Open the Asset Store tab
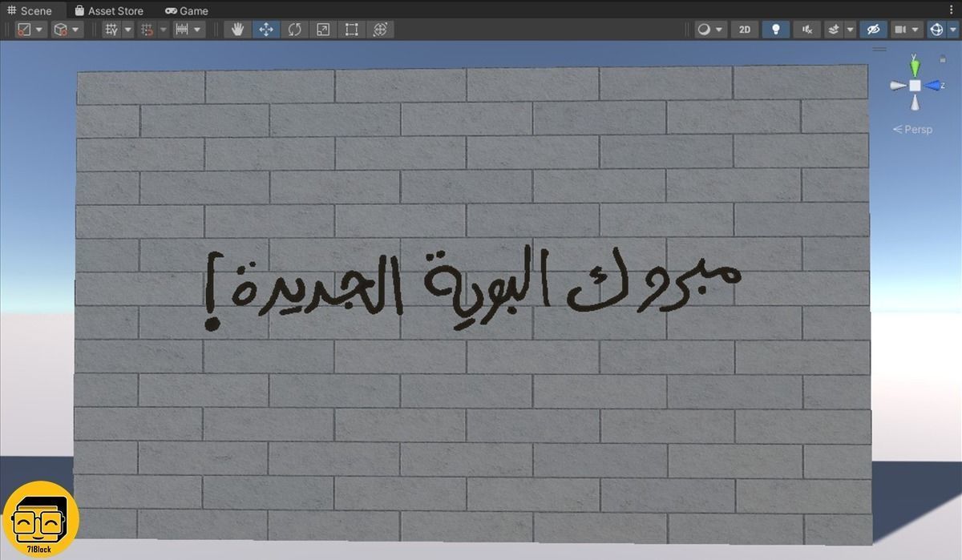The image size is (962, 560). coord(109,11)
